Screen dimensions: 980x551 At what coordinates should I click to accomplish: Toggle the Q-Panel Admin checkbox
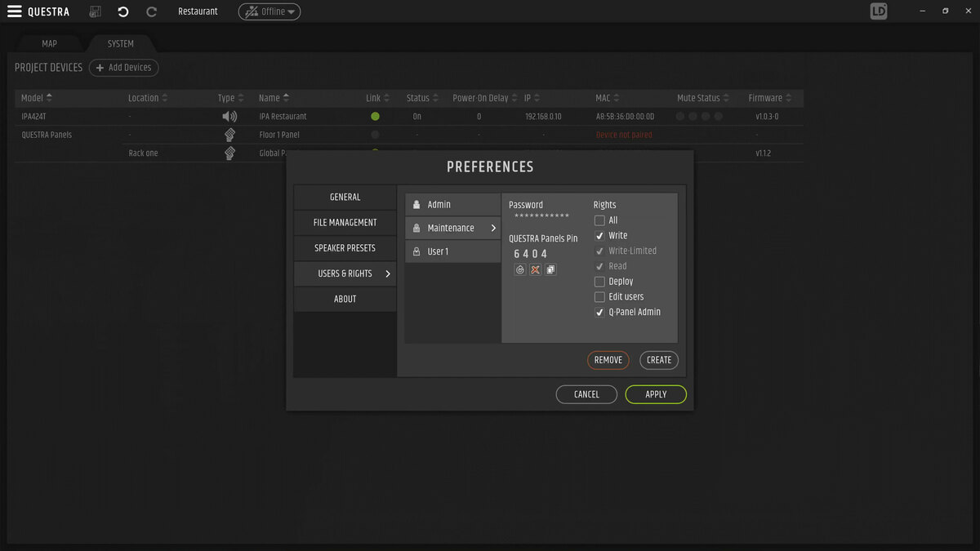coord(599,313)
